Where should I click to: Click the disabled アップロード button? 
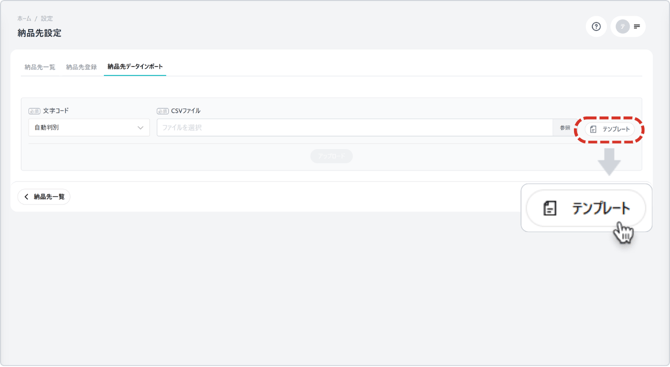coord(332,156)
